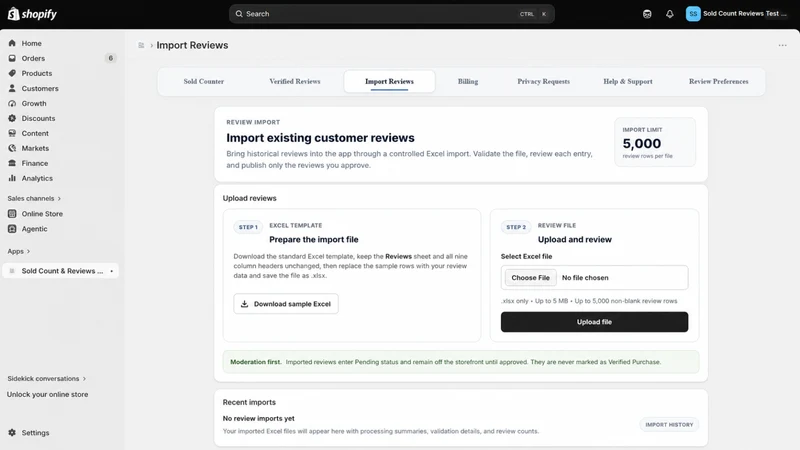Click the STEP 2 label

516,227
